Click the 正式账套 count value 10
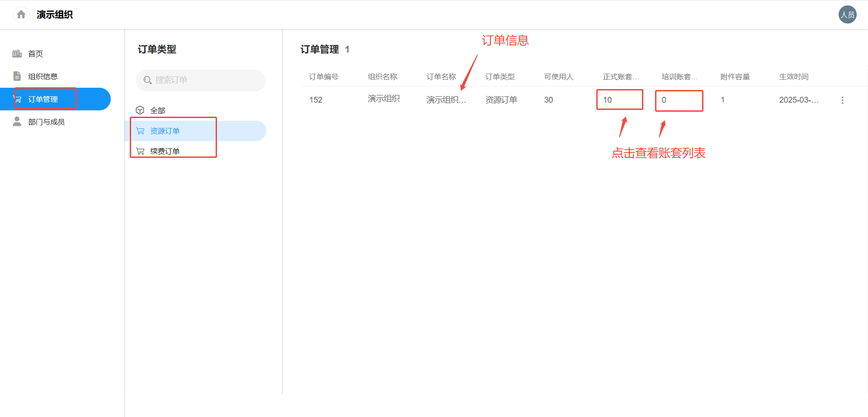The width and height of the screenshot is (868, 417). [x=607, y=100]
